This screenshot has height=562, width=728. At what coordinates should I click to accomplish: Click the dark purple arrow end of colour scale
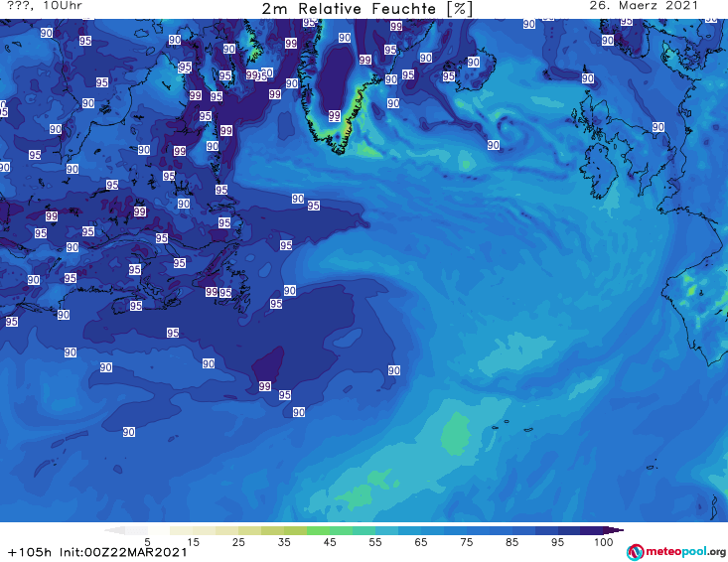click(x=613, y=530)
